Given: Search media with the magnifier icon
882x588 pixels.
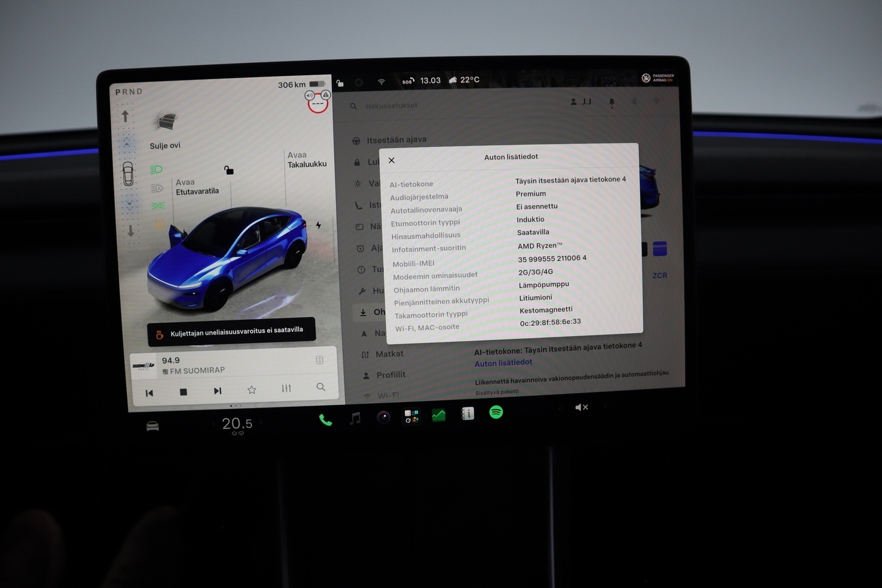Looking at the screenshot, I should click(320, 387).
